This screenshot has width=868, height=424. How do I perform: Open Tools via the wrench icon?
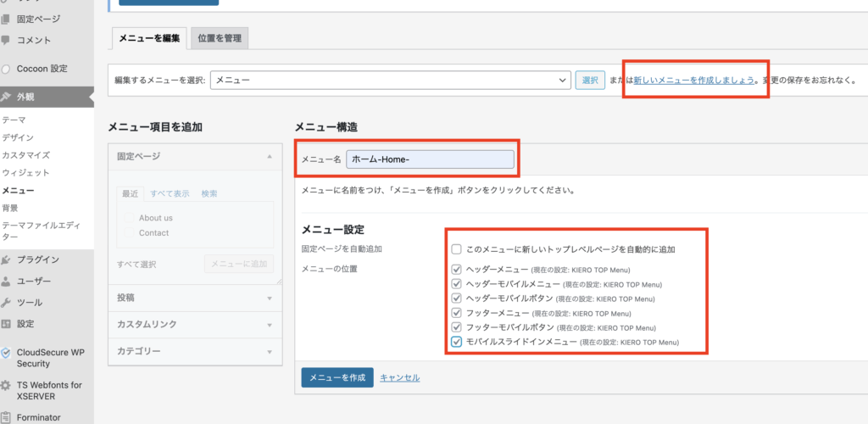[7, 302]
